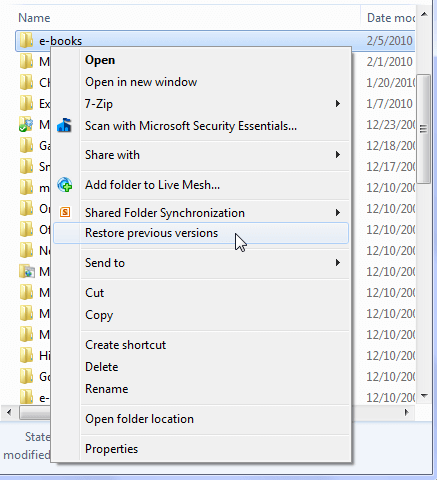
Task: Click the Microsoft Security Essentials scan icon
Action: (x=64, y=126)
